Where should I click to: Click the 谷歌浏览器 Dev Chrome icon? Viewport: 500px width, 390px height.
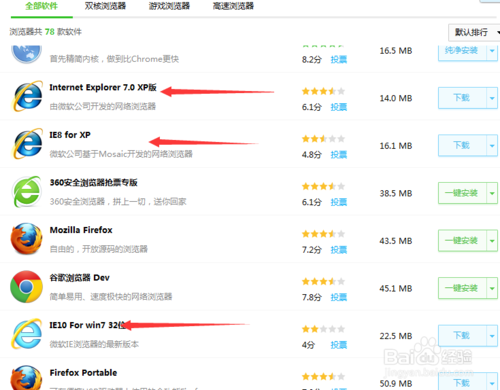(27, 287)
